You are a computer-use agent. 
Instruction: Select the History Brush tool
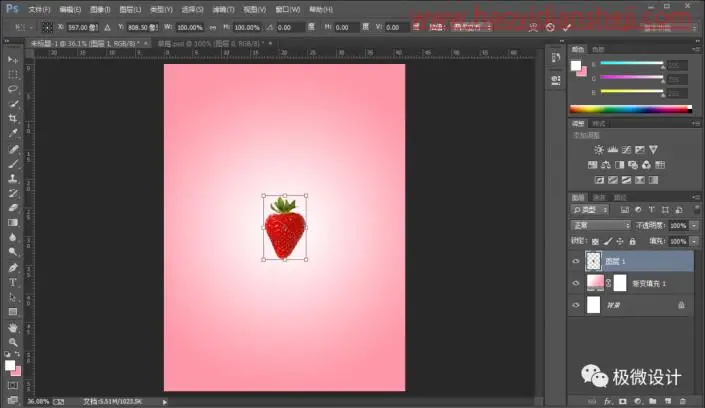[x=13, y=193]
